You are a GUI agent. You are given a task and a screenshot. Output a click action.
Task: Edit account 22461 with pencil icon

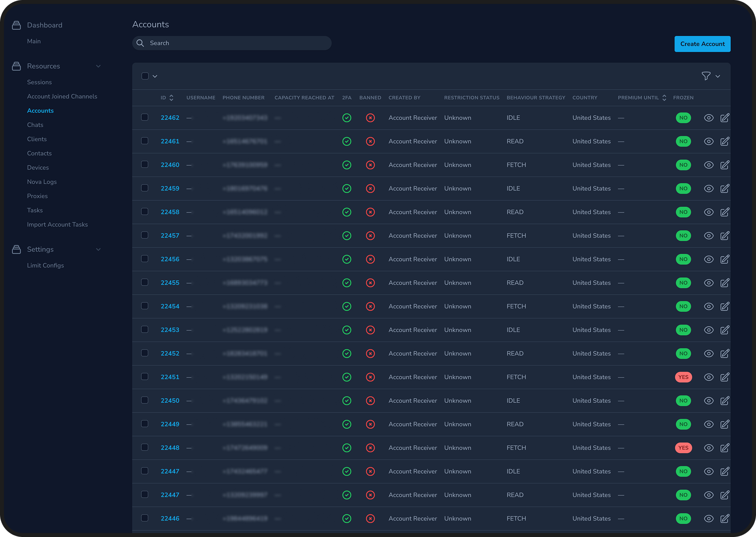click(x=725, y=141)
